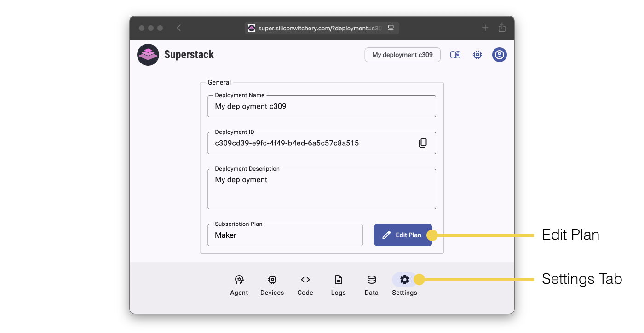Open the My deployment c309 selector
Screen dimensions: 644x333
click(x=402, y=55)
